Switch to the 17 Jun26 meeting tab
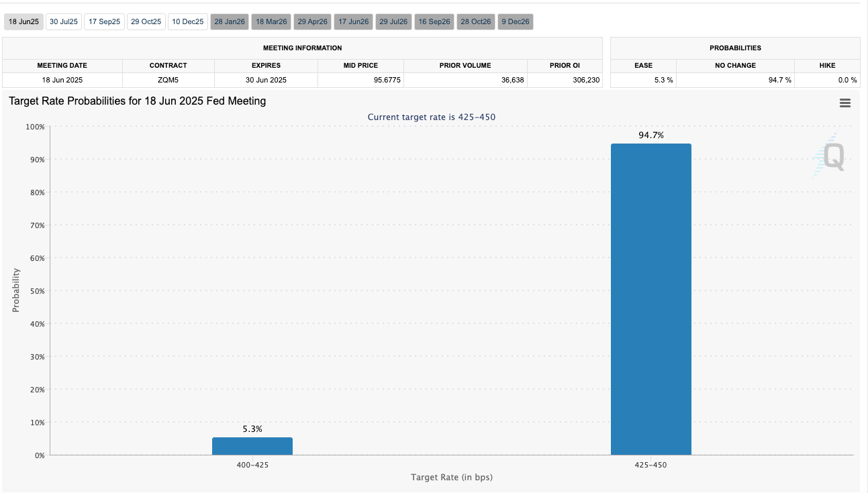868x493 pixels. [x=353, y=22]
